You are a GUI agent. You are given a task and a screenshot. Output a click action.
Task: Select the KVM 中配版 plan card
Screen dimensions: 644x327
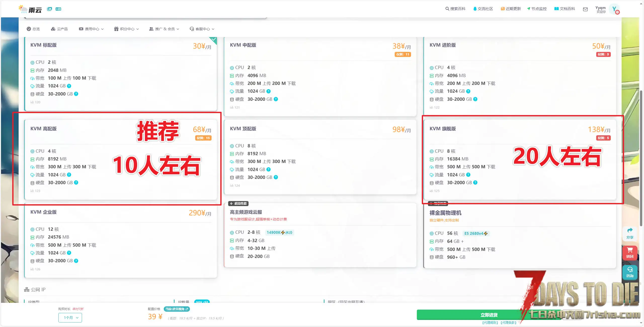320,76
